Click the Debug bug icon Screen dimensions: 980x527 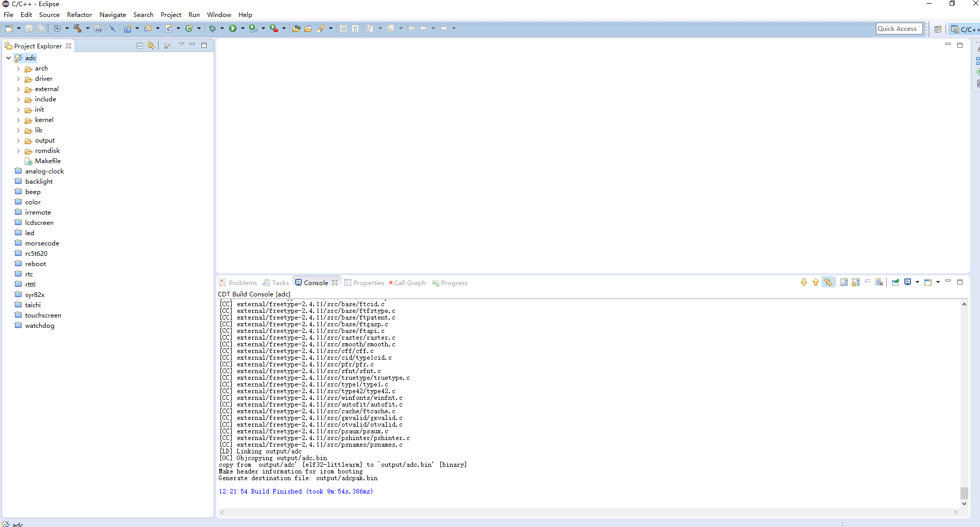(212, 28)
